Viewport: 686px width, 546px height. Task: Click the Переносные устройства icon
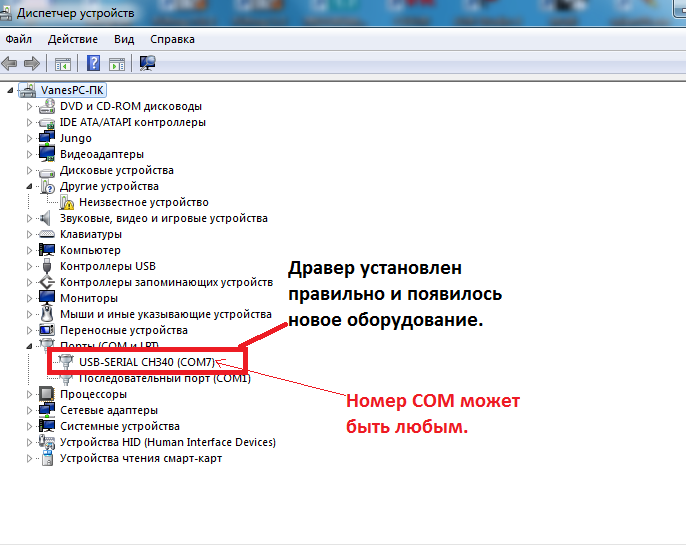click(47, 330)
